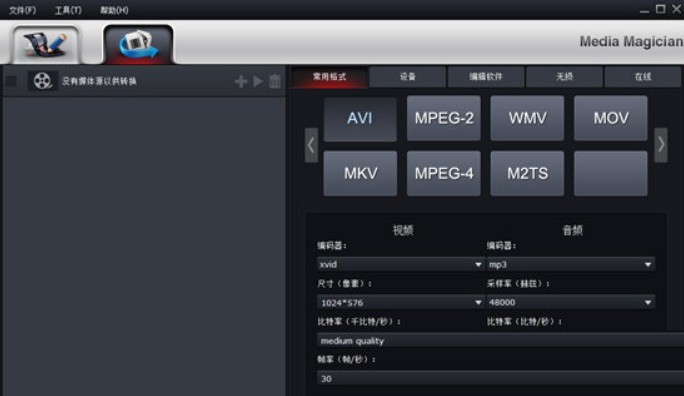684x396 pixels.
Task: Choose the MPEG-4 format button
Action: [444, 174]
